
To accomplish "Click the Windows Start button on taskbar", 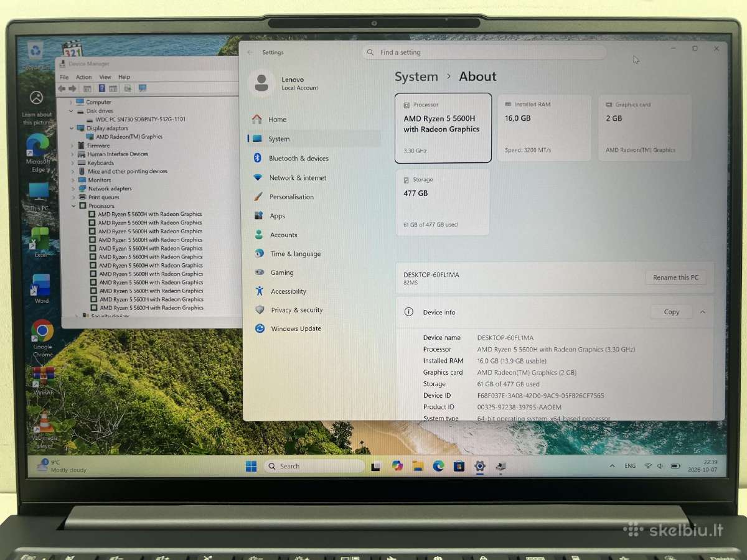I will click(x=251, y=466).
